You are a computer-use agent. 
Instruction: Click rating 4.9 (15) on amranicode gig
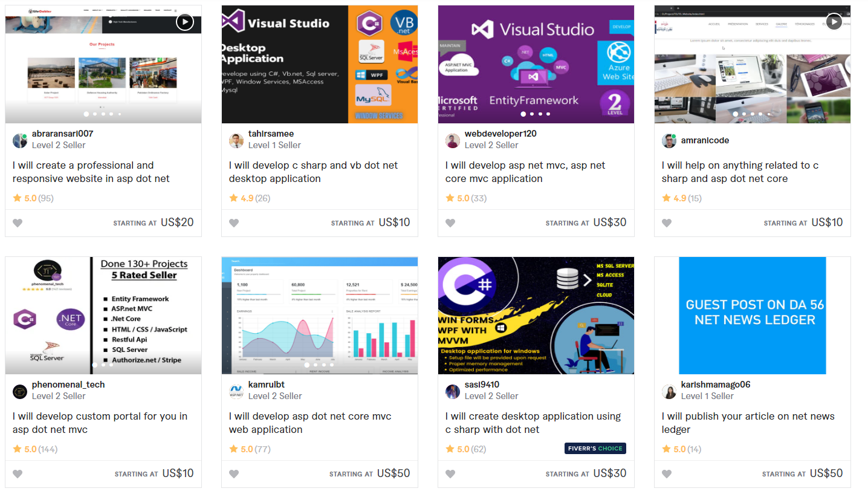(682, 198)
